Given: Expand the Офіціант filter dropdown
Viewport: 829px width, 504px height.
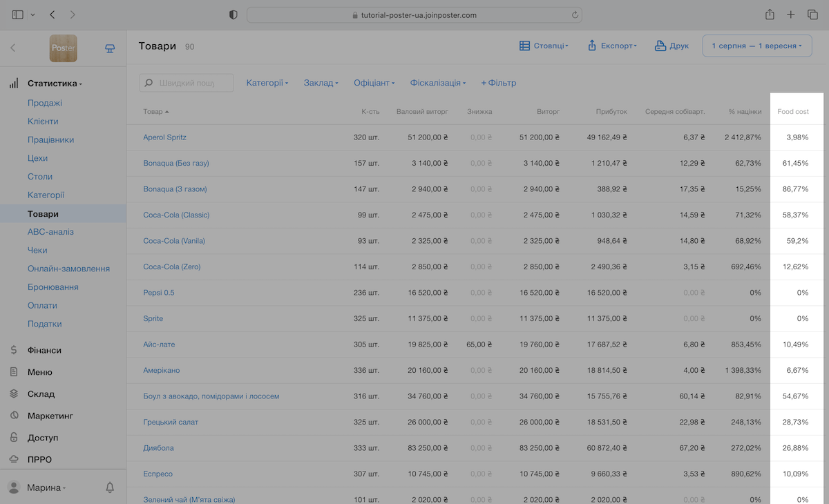Looking at the screenshot, I should (x=374, y=83).
